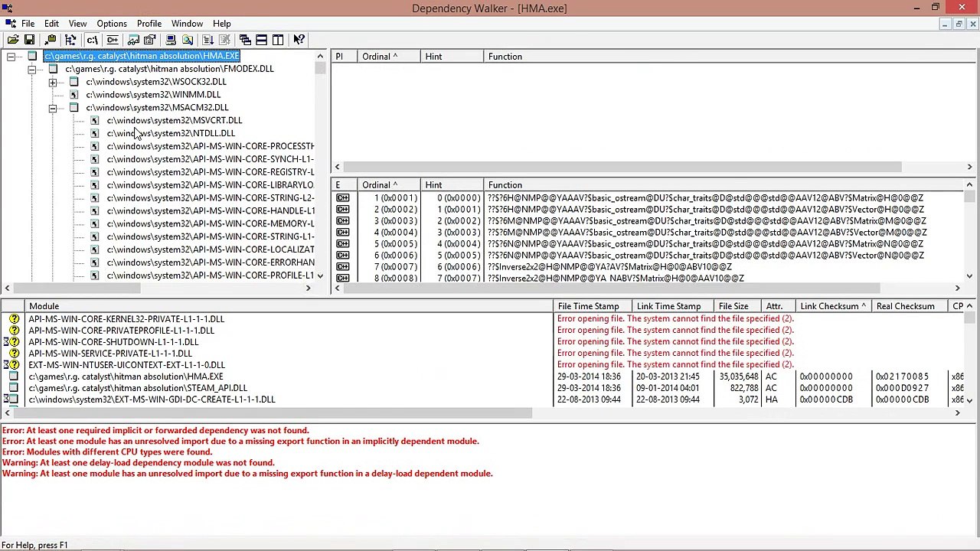Click the View Module in External Viewer icon
Image resolution: width=980 pixels, height=551 pixels.
coord(133,40)
